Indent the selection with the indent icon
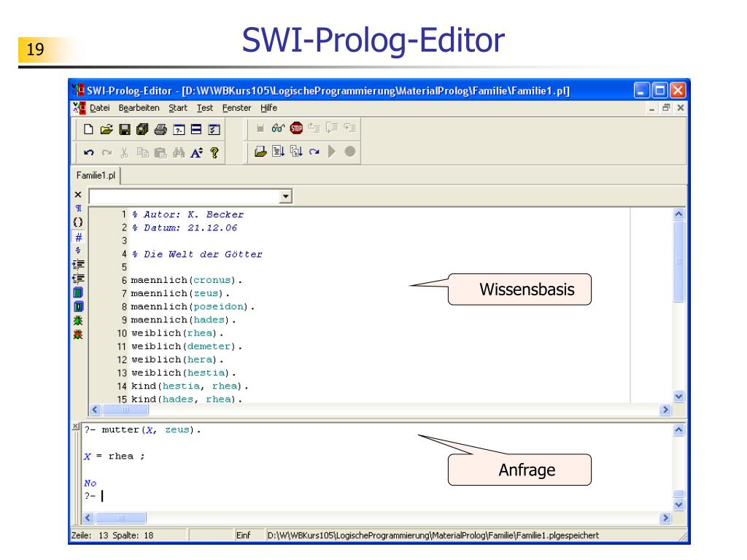 point(78,264)
